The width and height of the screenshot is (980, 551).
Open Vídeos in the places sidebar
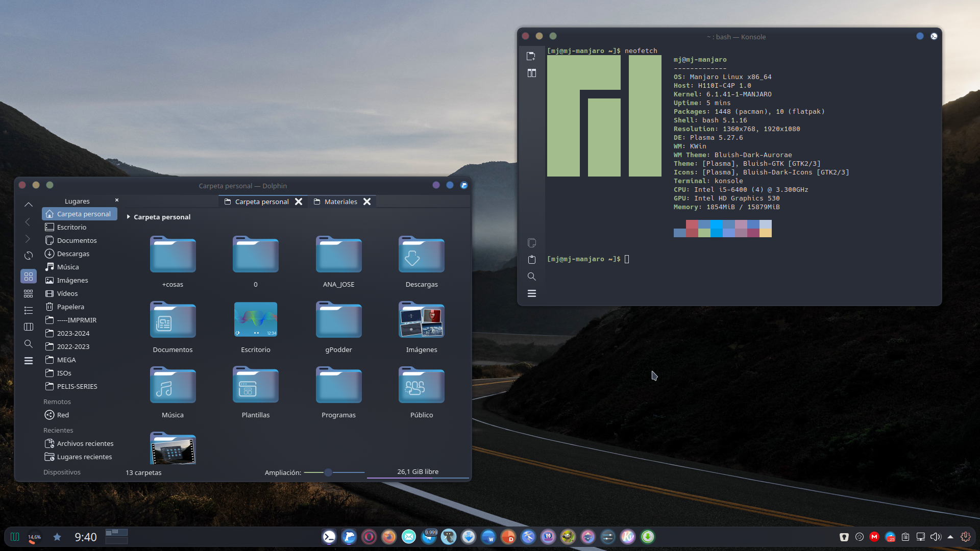[x=80, y=293]
